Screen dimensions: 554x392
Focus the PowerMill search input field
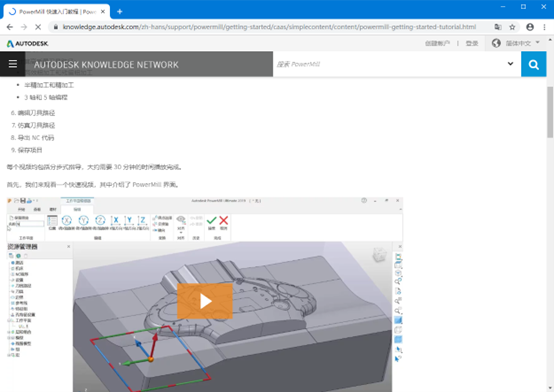(x=389, y=64)
